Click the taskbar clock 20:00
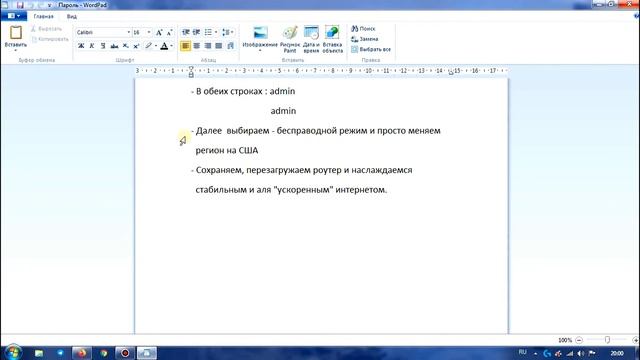Screen dimensions: 640x360 pos(617,353)
